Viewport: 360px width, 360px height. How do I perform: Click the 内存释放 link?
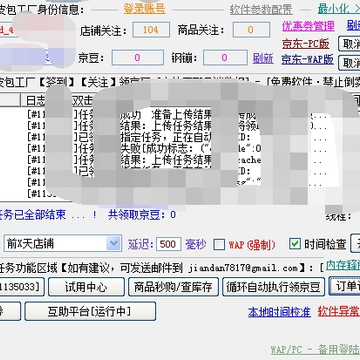click(343, 265)
